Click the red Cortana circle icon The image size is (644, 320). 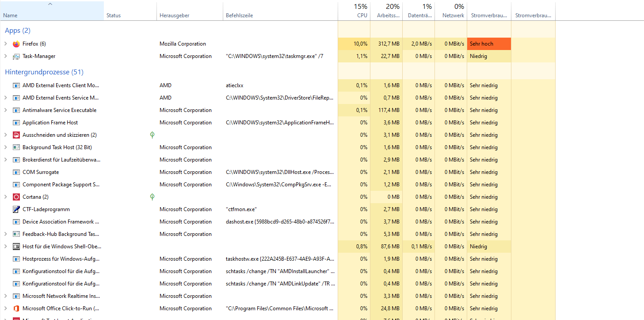tap(16, 197)
